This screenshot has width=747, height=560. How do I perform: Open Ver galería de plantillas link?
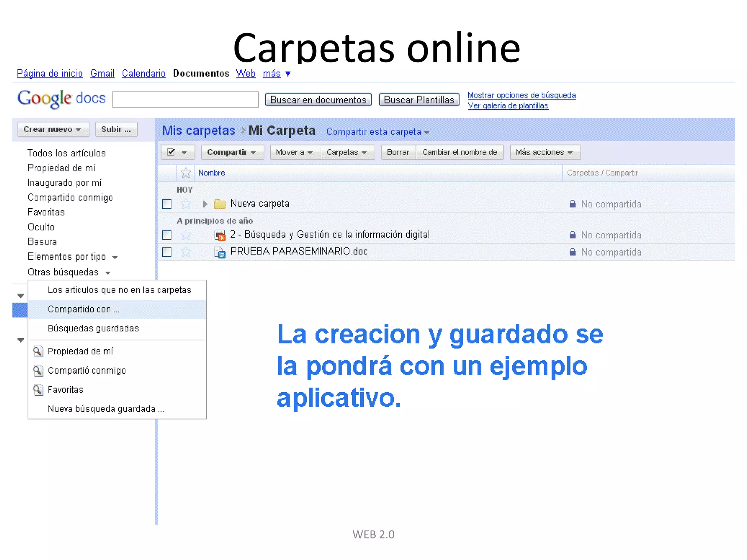(508, 106)
